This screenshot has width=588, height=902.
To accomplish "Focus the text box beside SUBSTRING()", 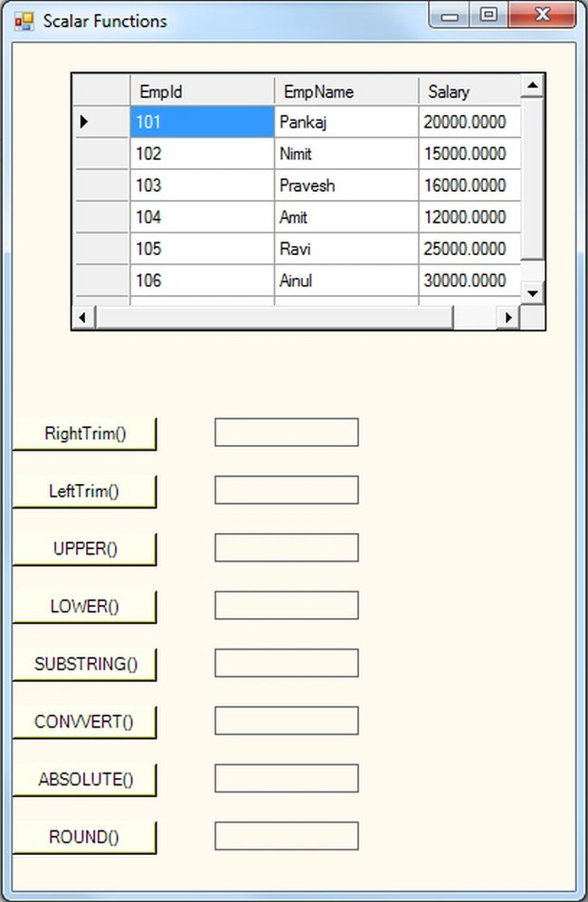I will click(x=287, y=662).
